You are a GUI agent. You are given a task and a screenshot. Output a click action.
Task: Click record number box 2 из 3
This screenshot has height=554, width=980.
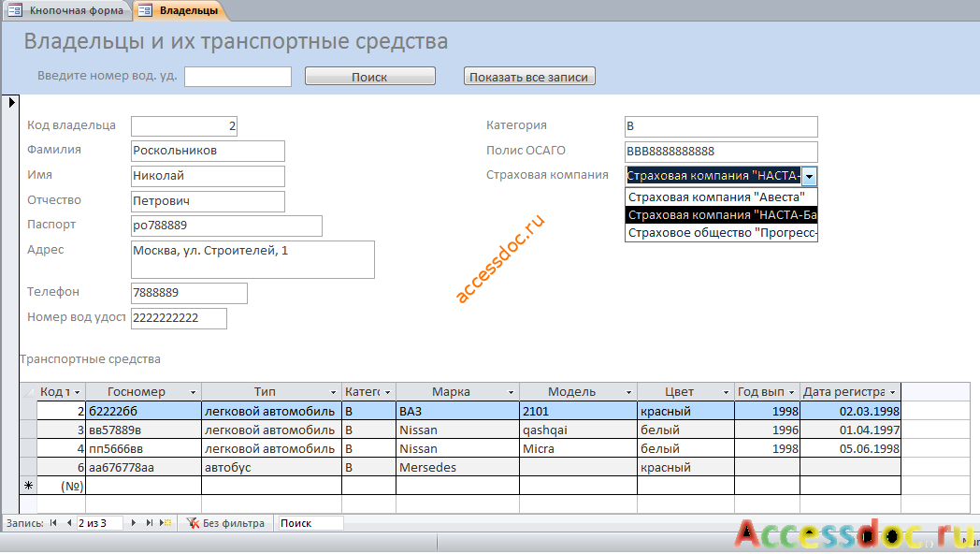click(99, 523)
